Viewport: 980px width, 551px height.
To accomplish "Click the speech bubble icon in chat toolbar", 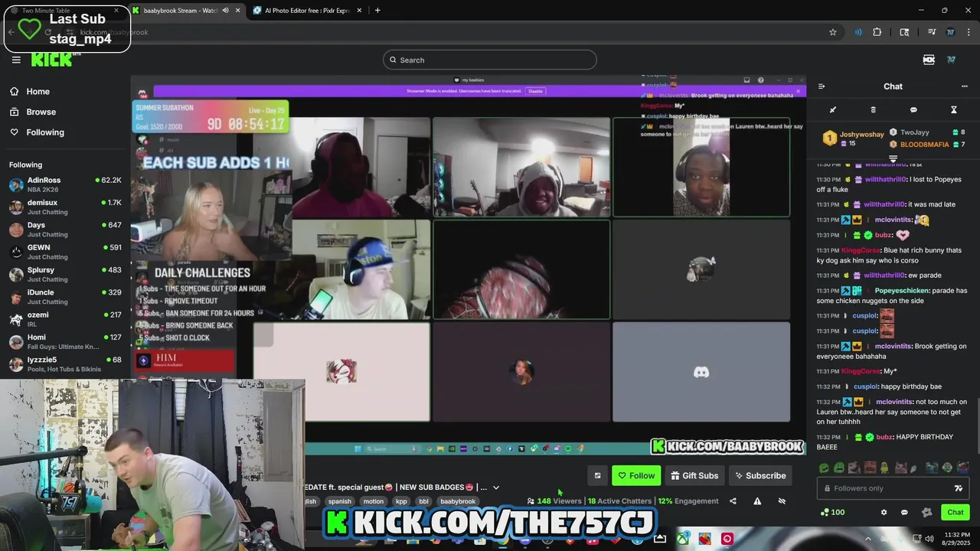I will [913, 110].
